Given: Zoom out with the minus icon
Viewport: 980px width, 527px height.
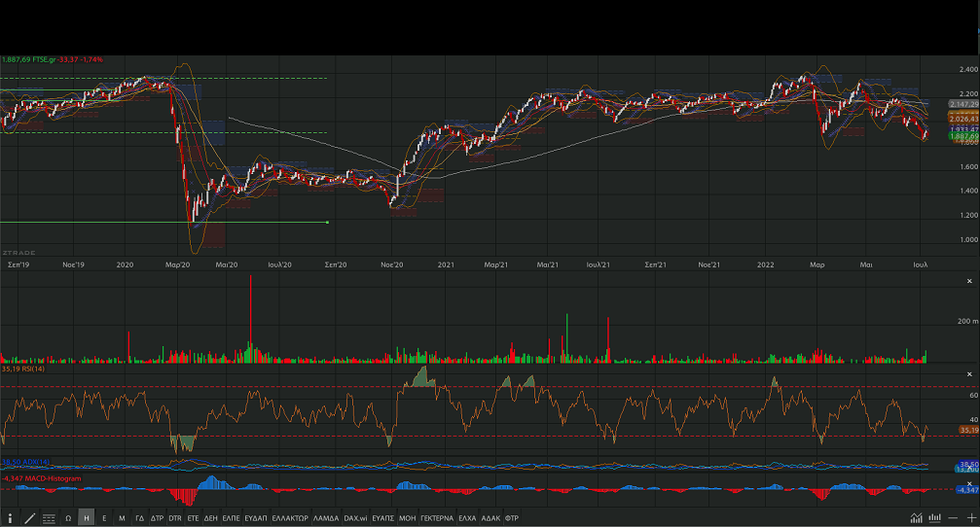Looking at the screenshot, I should coord(953,517).
